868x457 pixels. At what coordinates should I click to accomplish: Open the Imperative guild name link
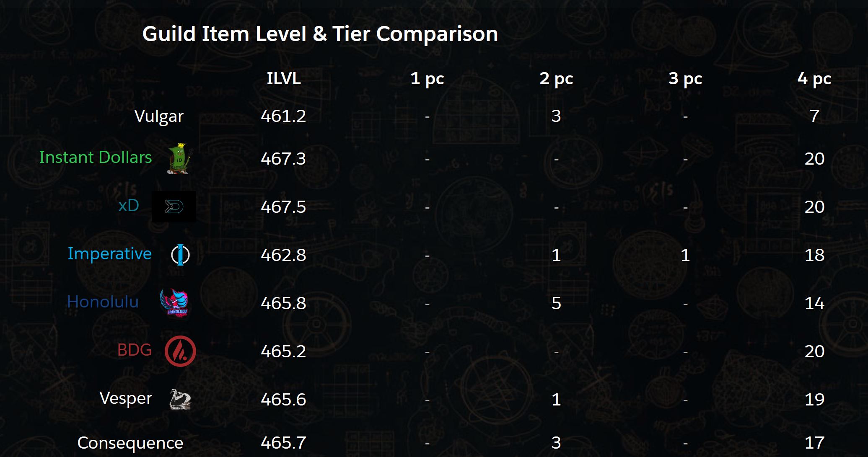(109, 254)
